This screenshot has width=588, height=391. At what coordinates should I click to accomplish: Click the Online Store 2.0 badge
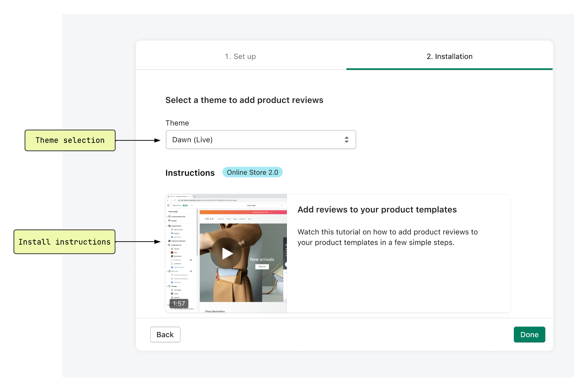253,172
